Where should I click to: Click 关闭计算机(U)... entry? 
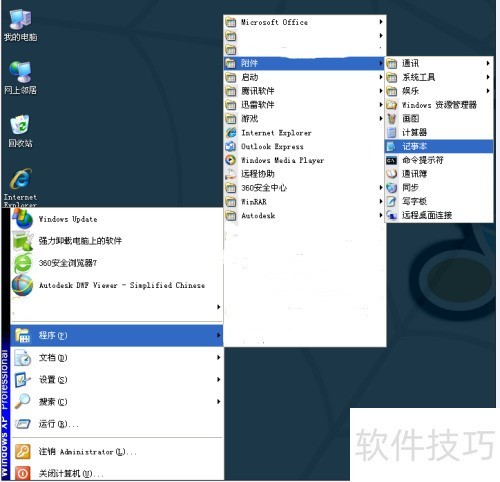pyautogui.click(x=117, y=473)
